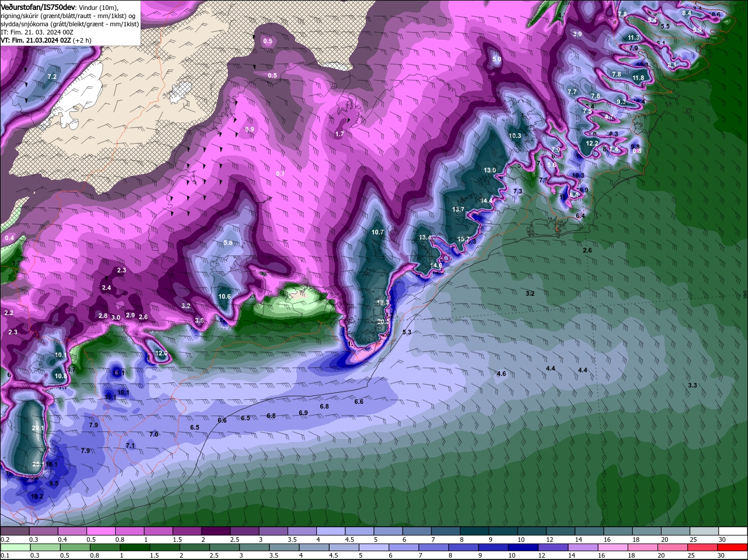Click the 0.1 label in the lower legend row

[5, 556]
